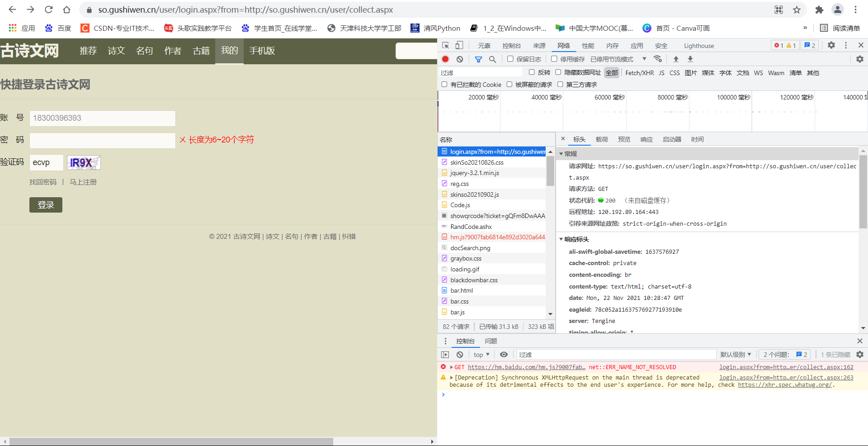
Task: Create live expression eye icon
Action: coord(504,355)
